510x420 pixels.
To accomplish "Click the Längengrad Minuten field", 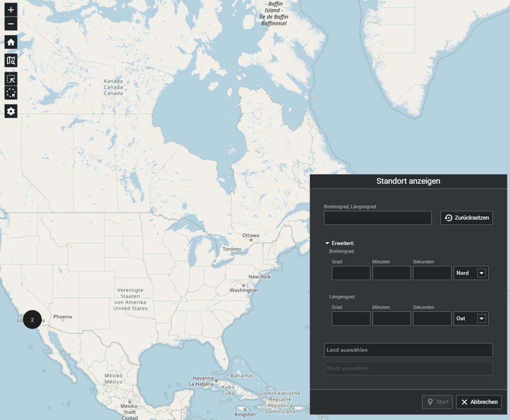I will [391, 319].
